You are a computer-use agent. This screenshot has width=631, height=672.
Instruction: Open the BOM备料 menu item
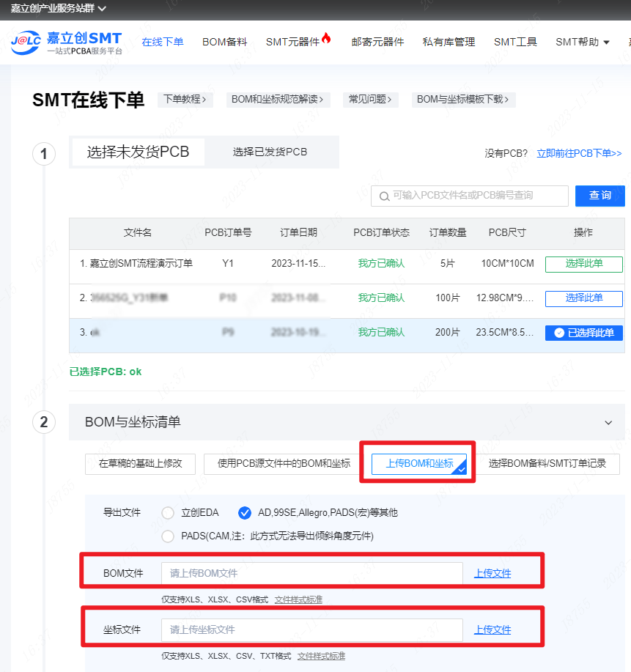tap(224, 42)
